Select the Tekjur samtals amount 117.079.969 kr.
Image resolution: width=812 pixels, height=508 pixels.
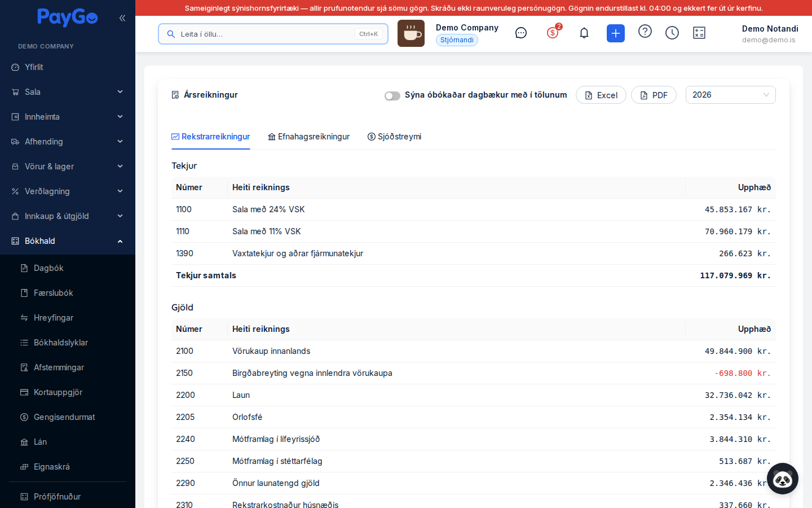coord(735,275)
